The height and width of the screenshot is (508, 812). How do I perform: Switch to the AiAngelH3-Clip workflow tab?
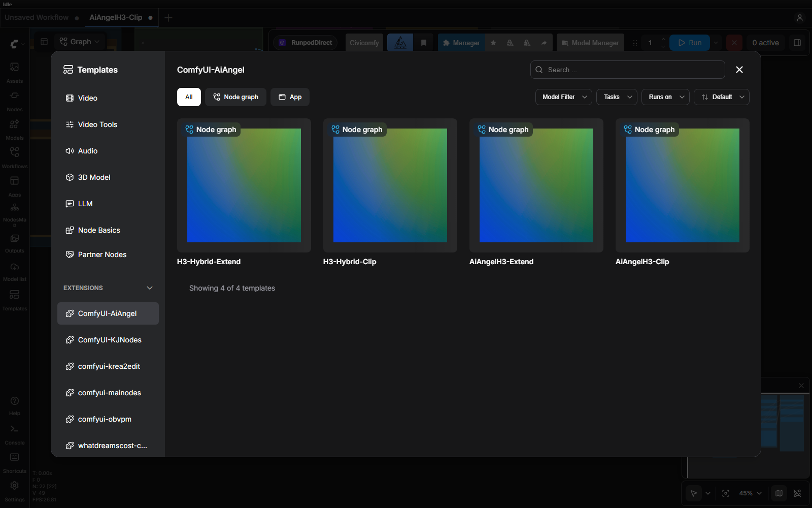coord(121,17)
